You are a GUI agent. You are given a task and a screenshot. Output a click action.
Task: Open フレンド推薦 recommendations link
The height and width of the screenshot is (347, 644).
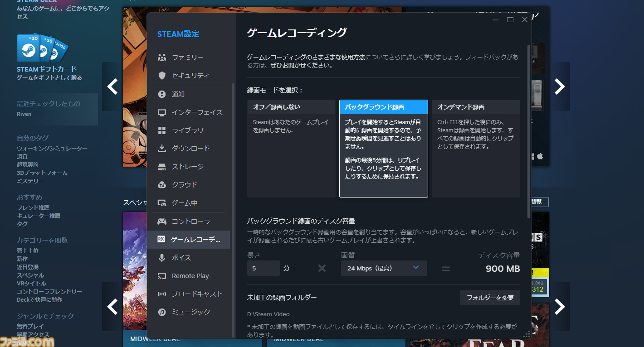pos(33,207)
